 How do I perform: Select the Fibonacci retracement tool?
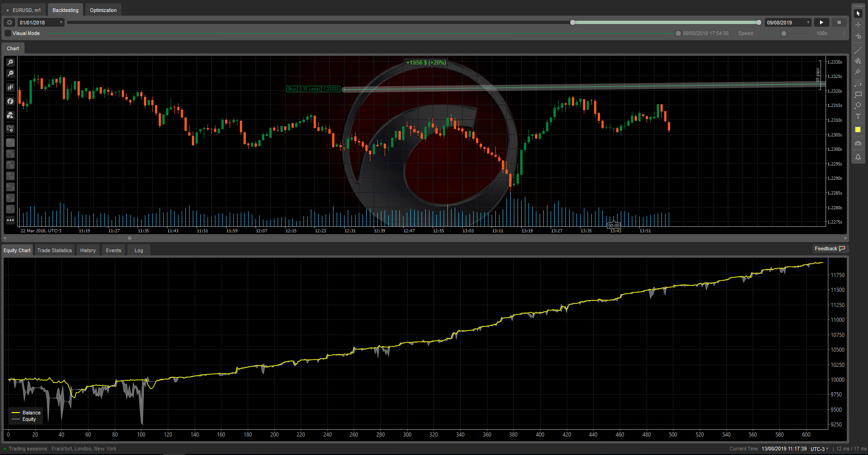coord(858,83)
